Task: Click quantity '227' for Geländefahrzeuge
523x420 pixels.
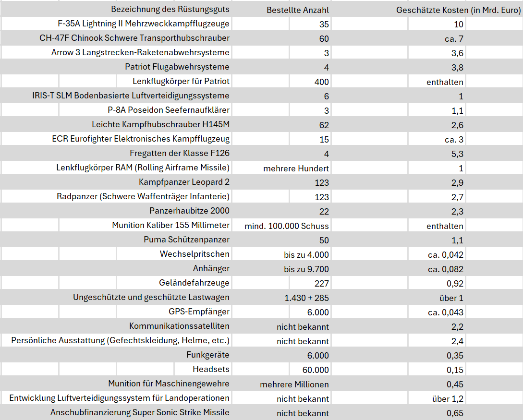Action: pyautogui.click(x=322, y=283)
